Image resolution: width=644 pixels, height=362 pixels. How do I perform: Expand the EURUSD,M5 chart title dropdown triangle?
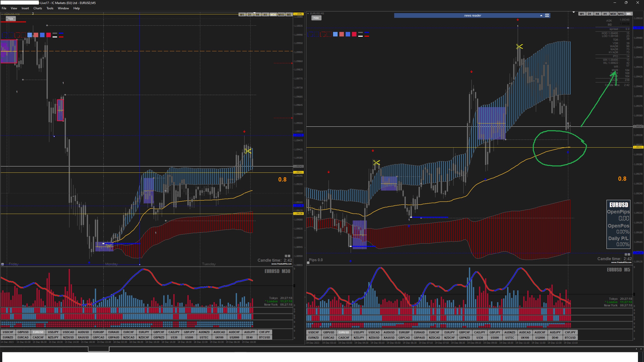click(308, 14)
